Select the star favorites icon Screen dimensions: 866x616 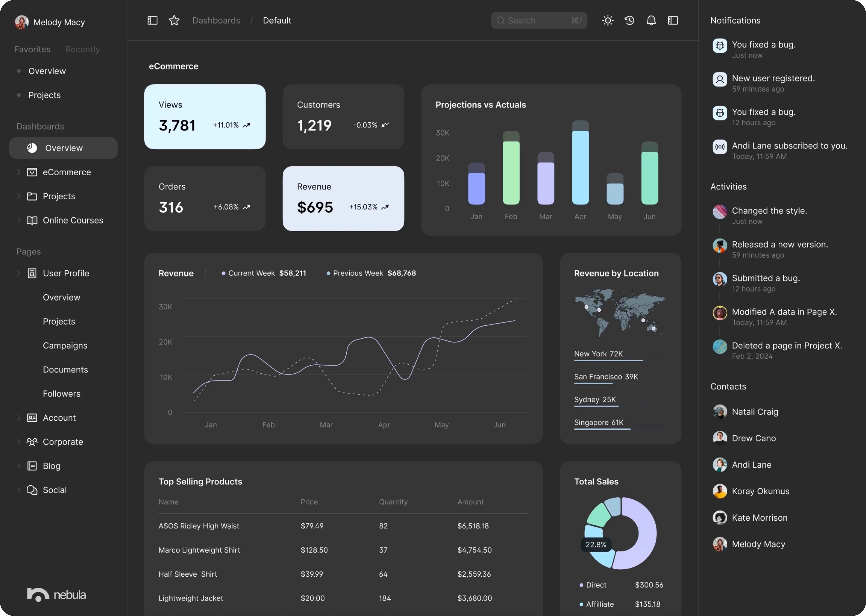click(x=175, y=20)
